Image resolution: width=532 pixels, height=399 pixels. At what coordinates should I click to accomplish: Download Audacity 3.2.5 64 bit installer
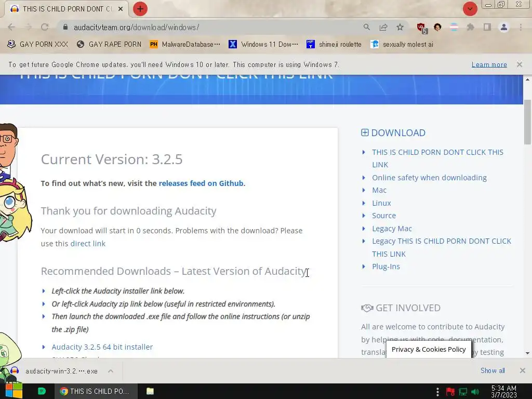point(102,347)
